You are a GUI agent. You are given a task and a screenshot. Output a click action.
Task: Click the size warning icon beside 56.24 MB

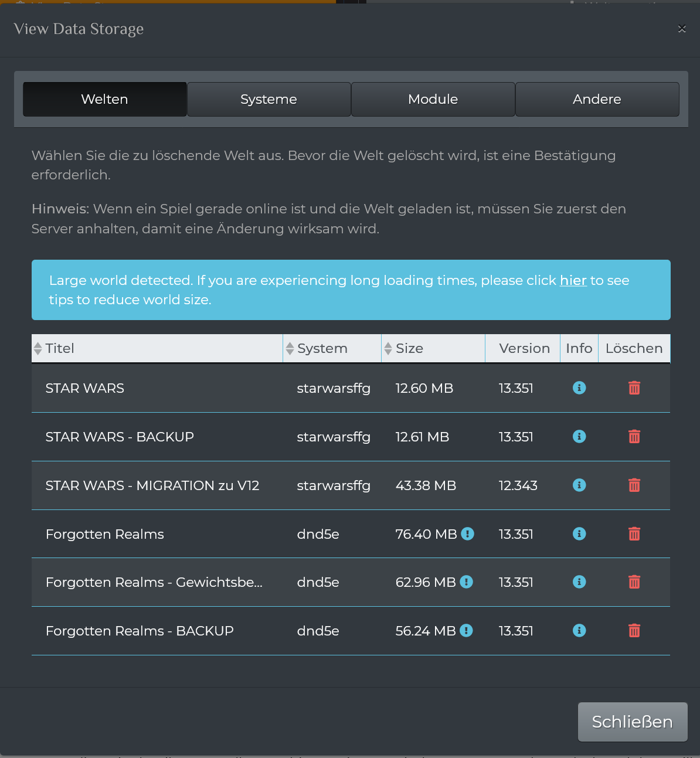click(x=466, y=630)
